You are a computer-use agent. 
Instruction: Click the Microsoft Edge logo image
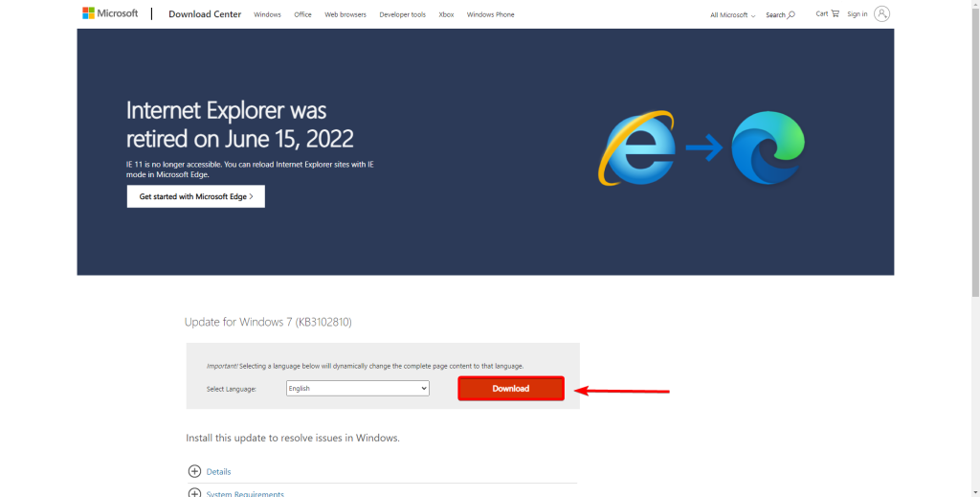pos(768,147)
